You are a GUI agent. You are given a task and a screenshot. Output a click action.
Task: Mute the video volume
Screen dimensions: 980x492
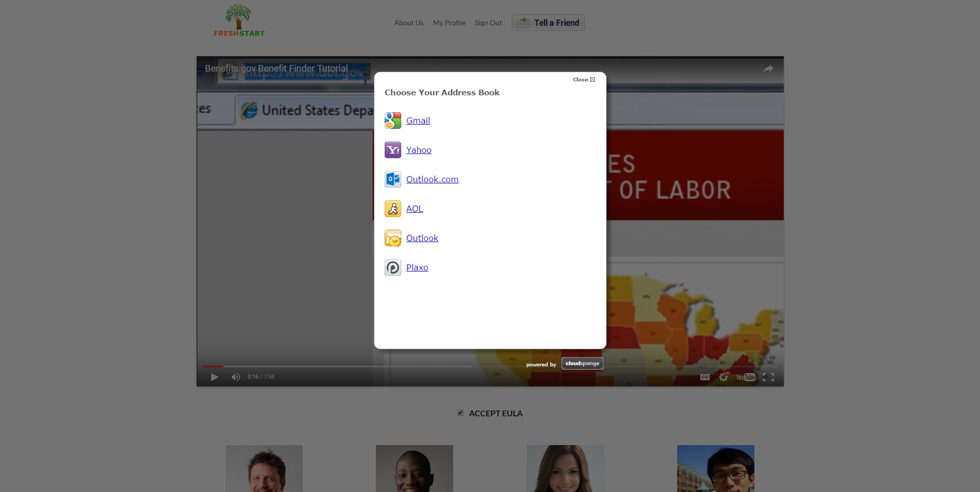click(x=236, y=377)
